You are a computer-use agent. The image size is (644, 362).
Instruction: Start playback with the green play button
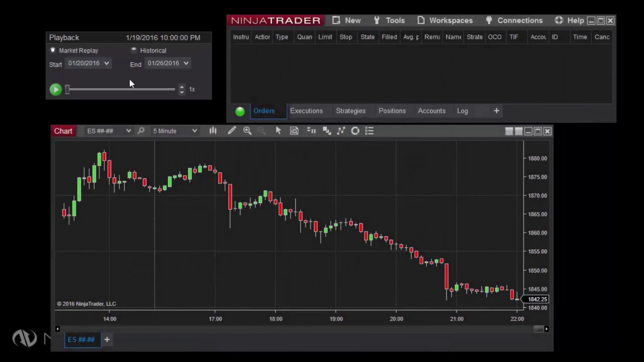click(55, 89)
